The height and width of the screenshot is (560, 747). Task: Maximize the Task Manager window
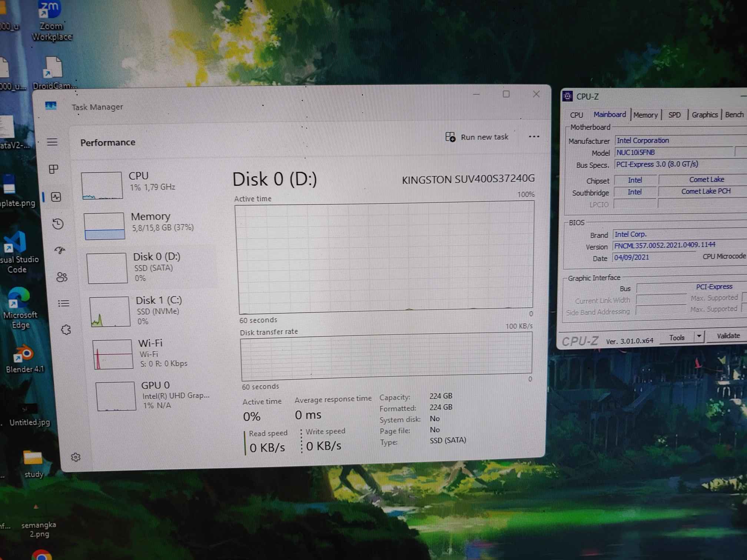(506, 94)
